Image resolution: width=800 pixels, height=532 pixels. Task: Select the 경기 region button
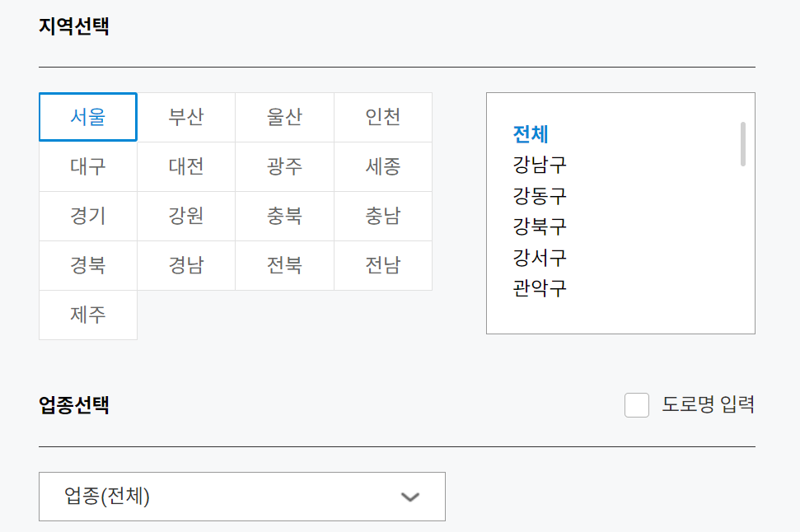88,216
